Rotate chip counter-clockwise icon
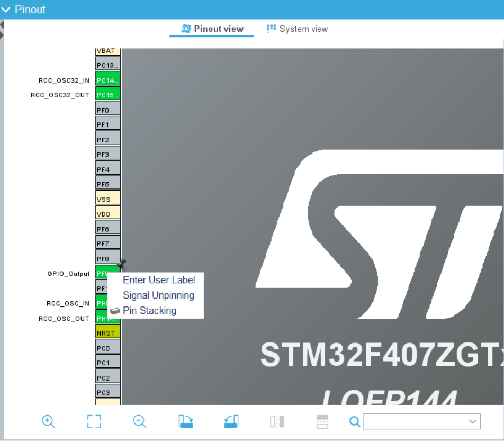Screen dimensions: 504x442 pyautogui.click(x=231, y=421)
